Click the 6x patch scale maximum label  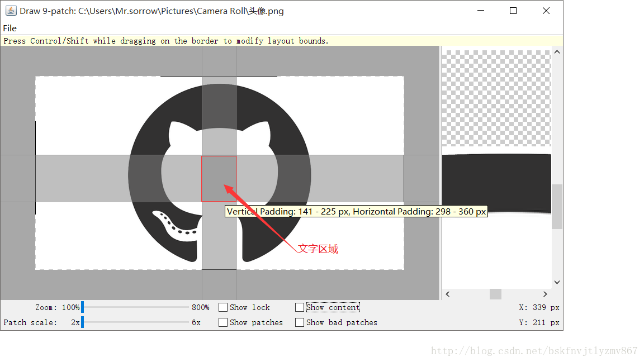(196, 322)
